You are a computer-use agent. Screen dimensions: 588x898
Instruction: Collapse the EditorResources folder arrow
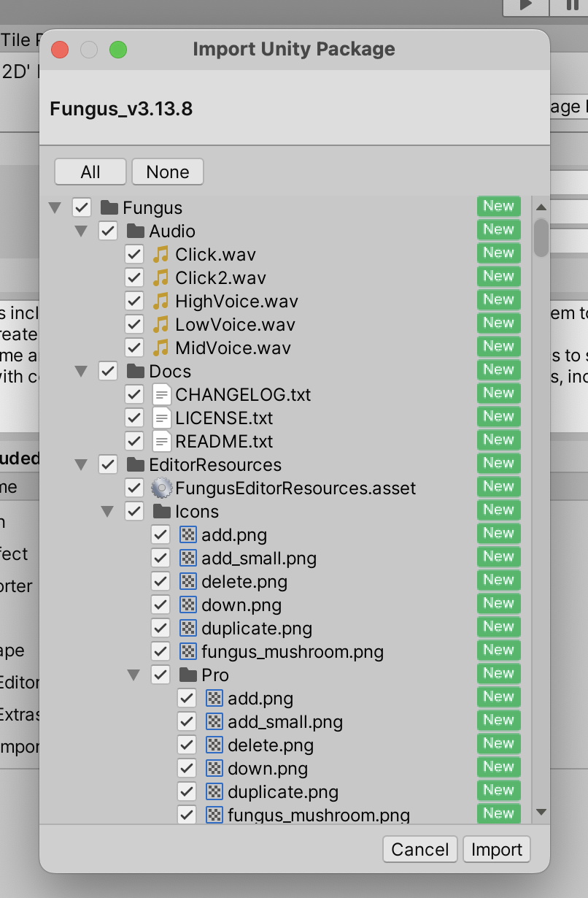tap(81, 465)
